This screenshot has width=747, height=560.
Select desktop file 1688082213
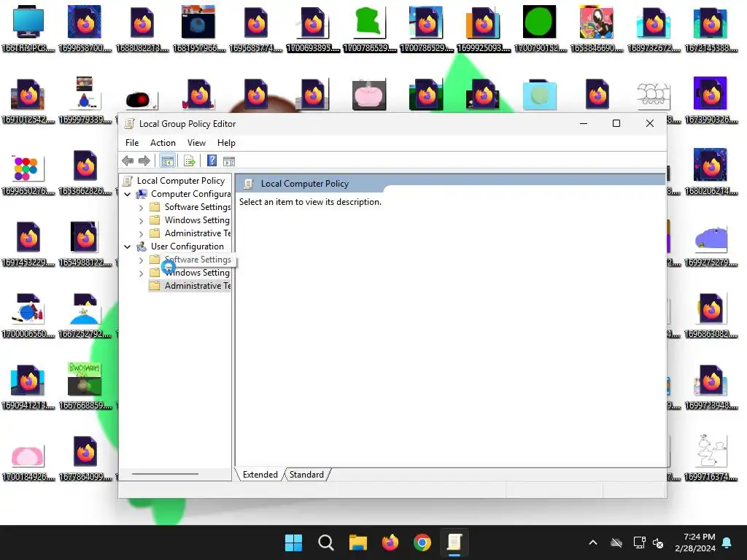coord(142,28)
